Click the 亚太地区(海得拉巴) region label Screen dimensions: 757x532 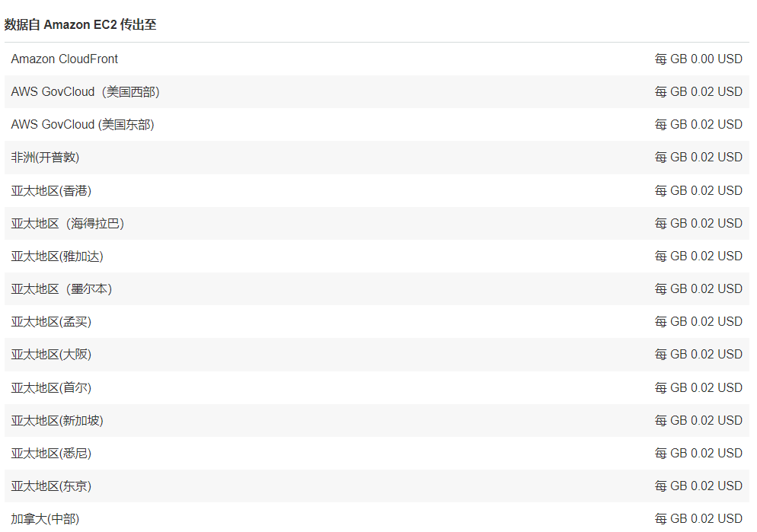click(68, 223)
